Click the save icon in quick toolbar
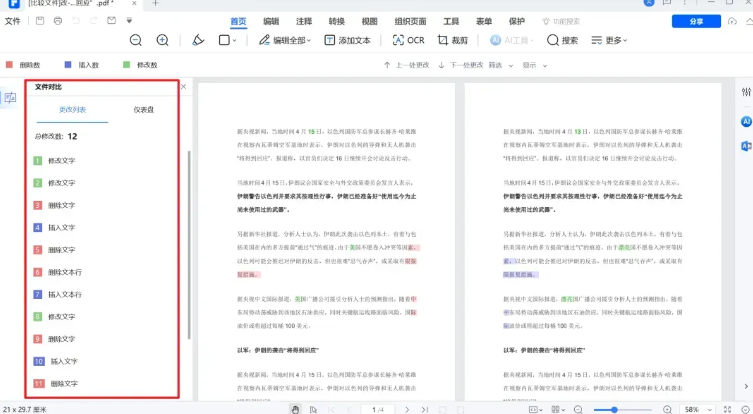Viewport: 753px width, 414px height. tap(40, 21)
